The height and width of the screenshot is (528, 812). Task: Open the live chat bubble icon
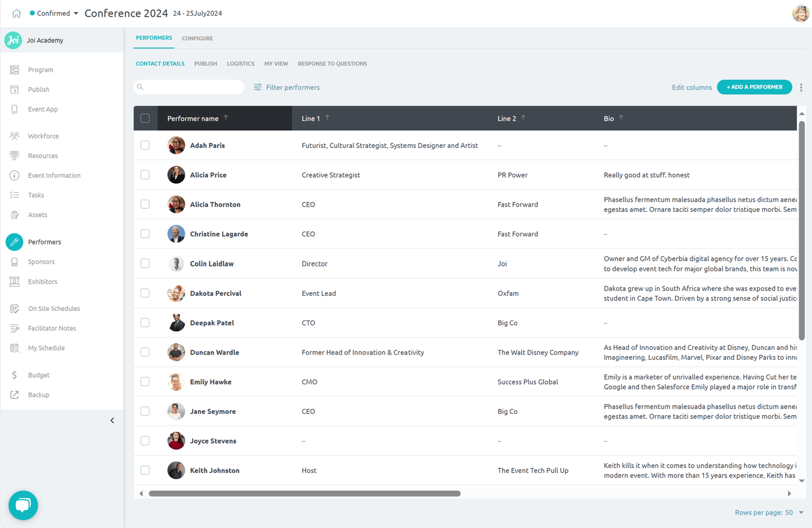(23, 505)
